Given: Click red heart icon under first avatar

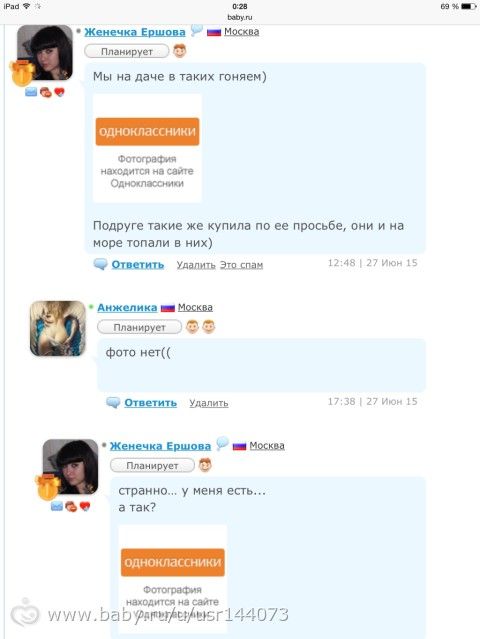Looking at the screenshot, I should 59,92.
